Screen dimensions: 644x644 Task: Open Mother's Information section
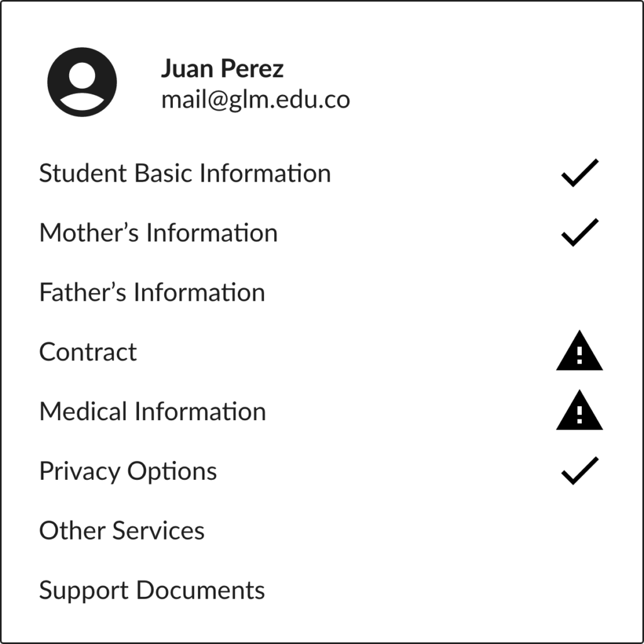158,233
